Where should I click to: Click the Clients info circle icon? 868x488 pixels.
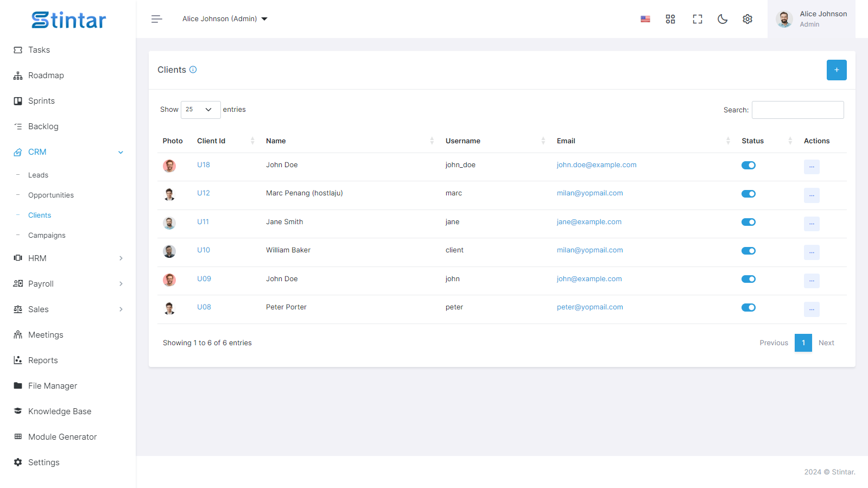point(193,69)
